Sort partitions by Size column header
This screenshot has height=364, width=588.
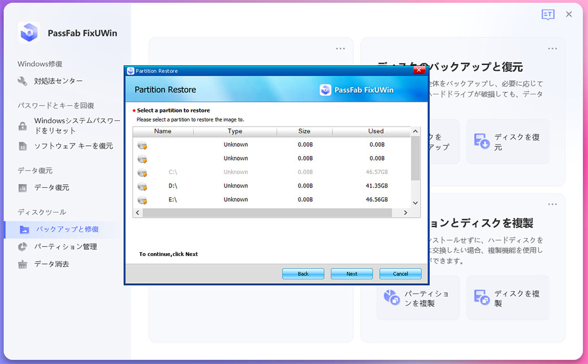304,131
